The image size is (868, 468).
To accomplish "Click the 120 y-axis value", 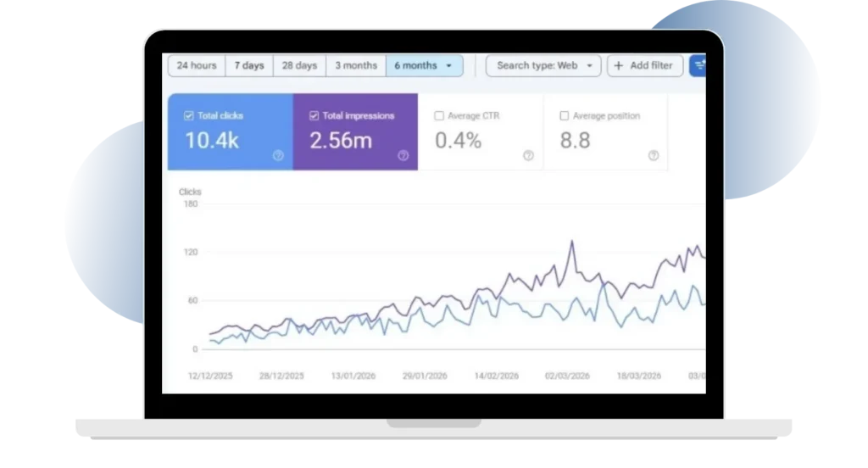I will click(191, 252).
